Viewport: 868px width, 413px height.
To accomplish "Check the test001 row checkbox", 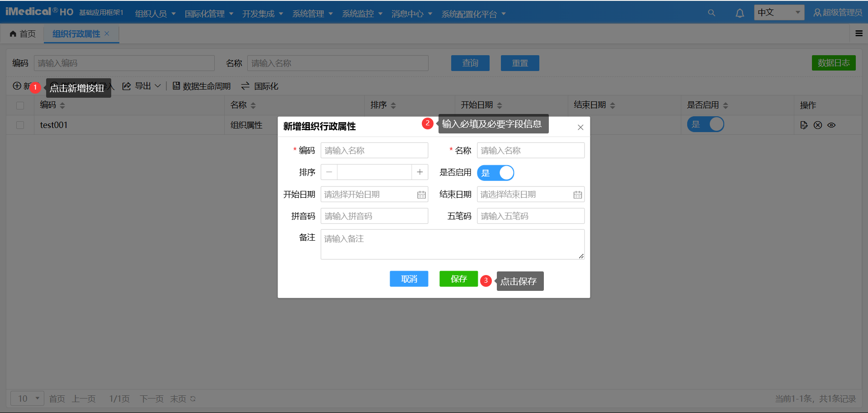I will [20, 125].
